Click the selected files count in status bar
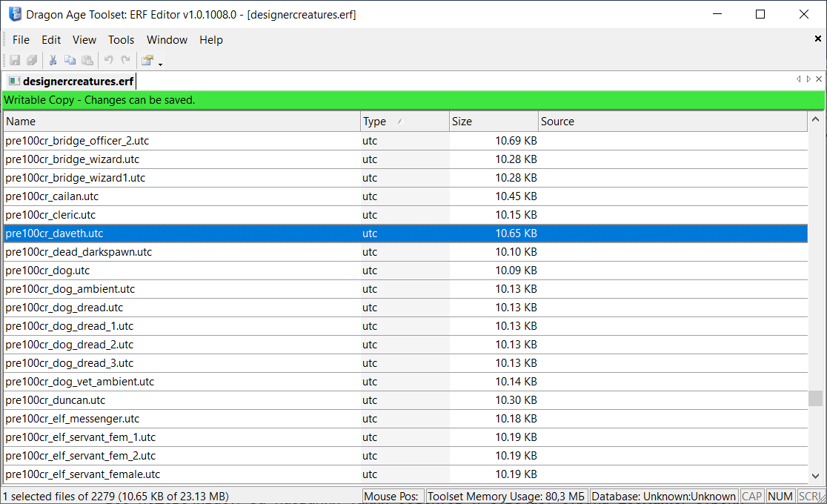 [x=116, y=497]
